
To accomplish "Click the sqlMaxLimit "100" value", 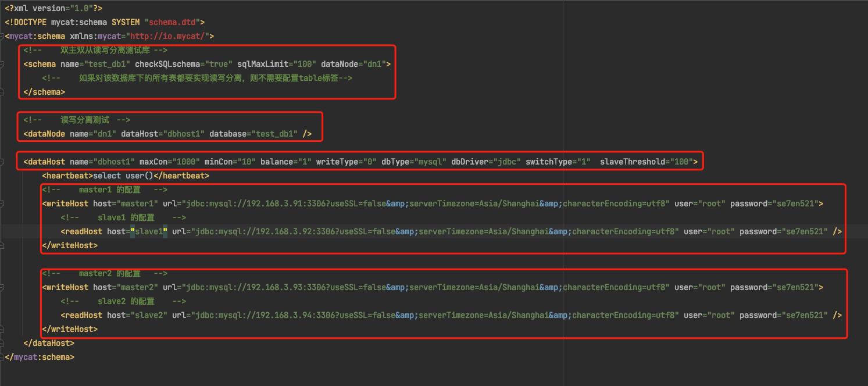I will (303, 65).
